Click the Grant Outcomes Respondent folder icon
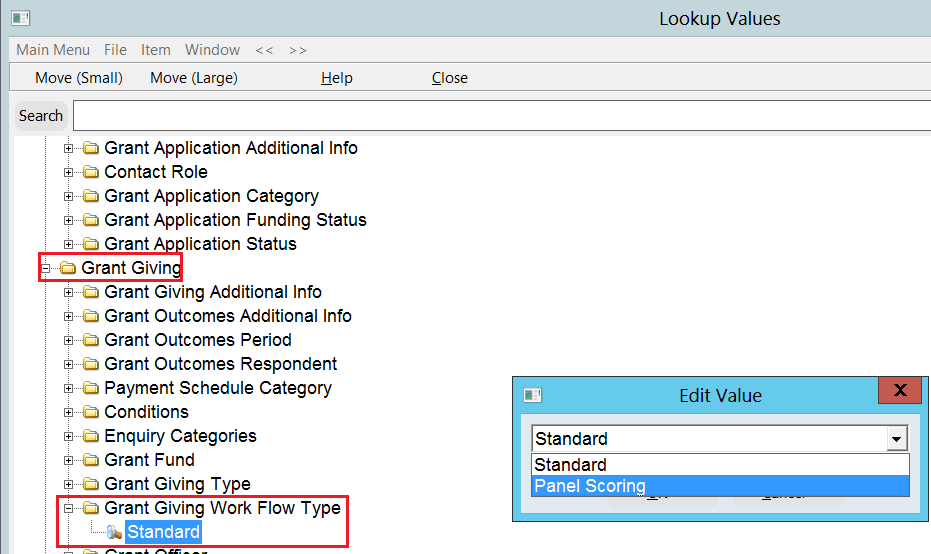 91,363
